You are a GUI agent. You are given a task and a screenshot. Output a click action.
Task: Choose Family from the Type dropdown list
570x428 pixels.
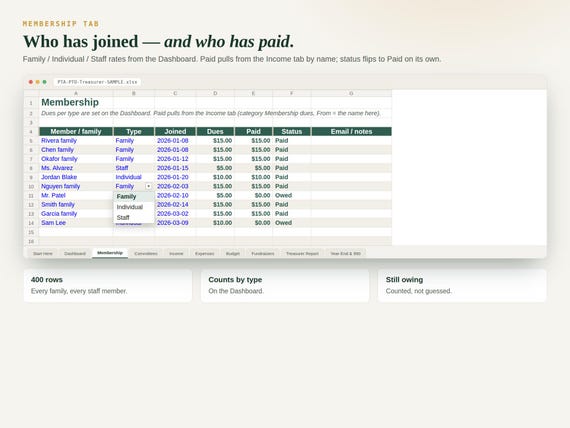[x=134, y=196]
